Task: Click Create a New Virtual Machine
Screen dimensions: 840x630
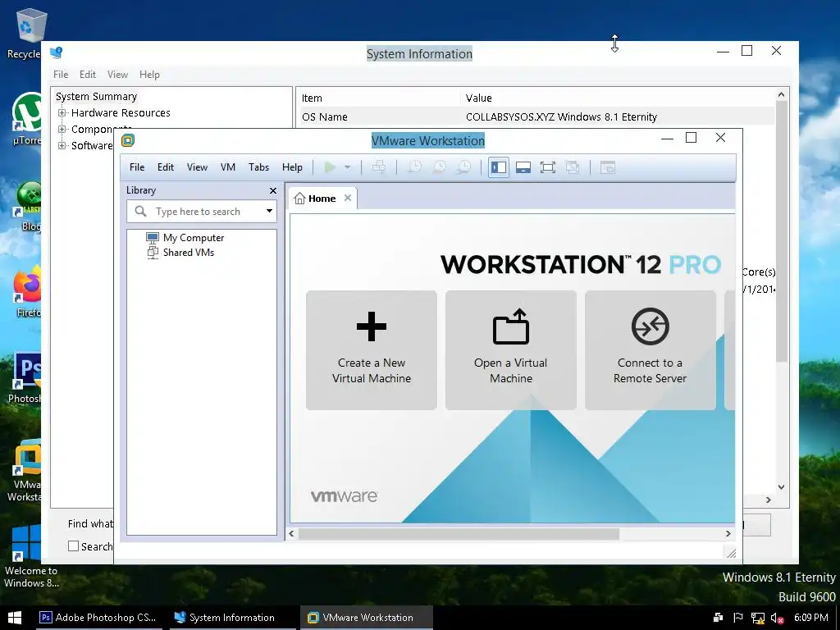Action: [372, 350]
